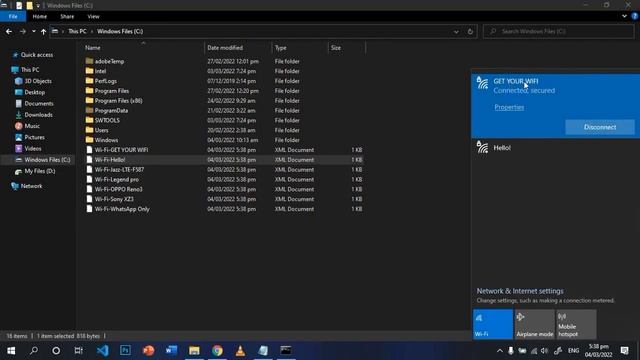Screen dimensions: 640x360
Task: Launch VLC media player from taskbar
Action: pos(240,350)
